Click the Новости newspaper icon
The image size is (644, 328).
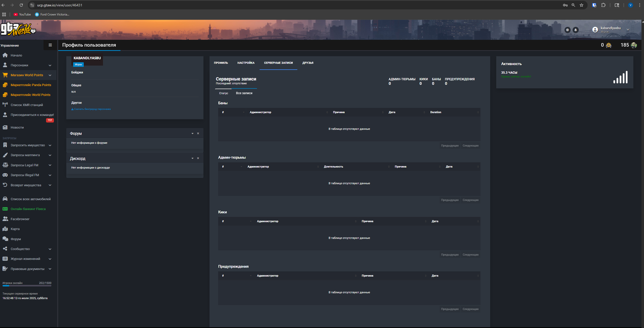tap(5, 127)
